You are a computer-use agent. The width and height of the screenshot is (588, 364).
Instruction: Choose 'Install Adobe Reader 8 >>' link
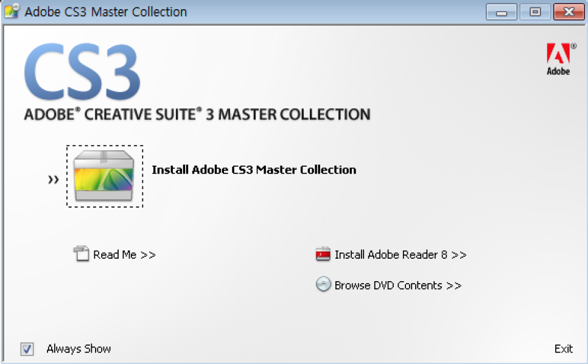pyautogui.click(x=401, y=255)
